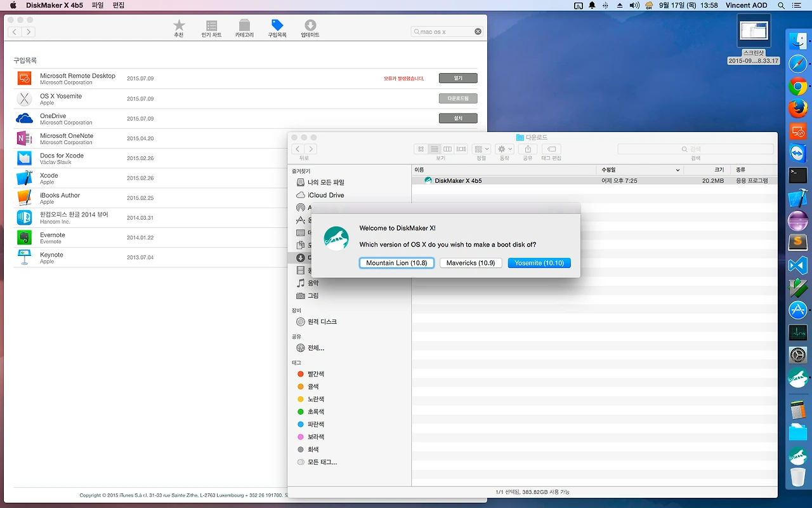Viewport: 812px width, 508px height.
Task: Click the 한컴오피스 한글 2014 뷰어 app icon
Action: click(x=24, y=218)
